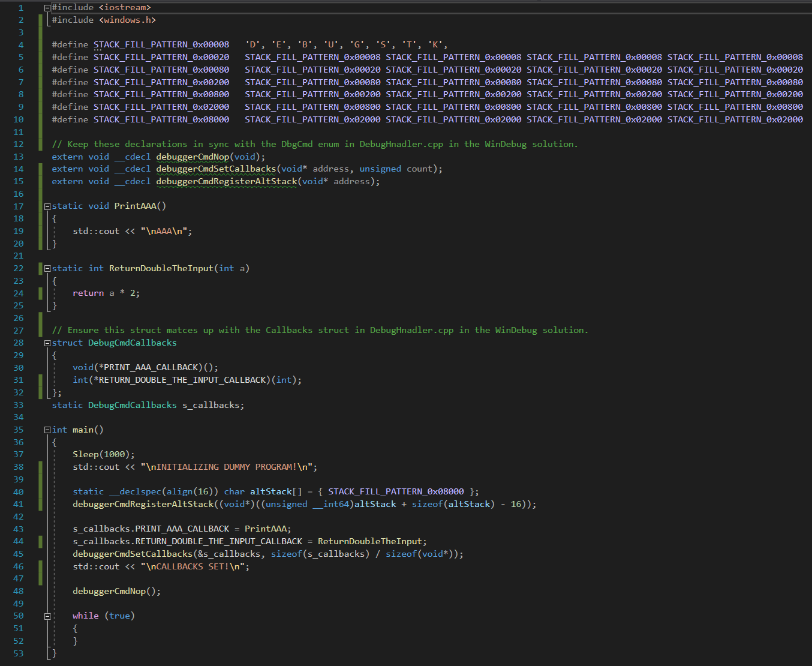The height and width of the screenshot is (666, 812).
Task: Collapse the ReturnDoubleTheInput function
Action: tap(47, 268)
